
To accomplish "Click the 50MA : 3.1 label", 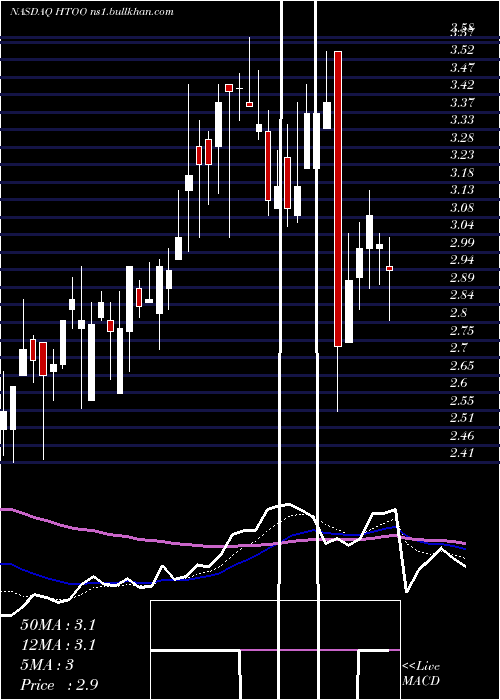I will (x=58, y=625).
